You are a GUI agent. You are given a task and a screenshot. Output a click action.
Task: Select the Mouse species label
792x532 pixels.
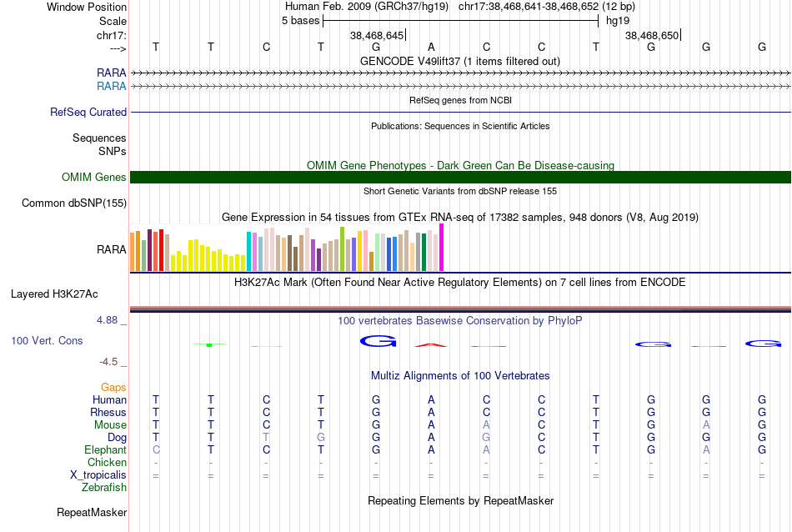tap(110, 425)
